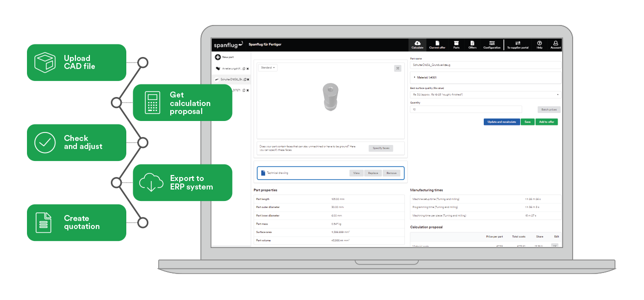Click the Quantity input field
Viewport: 644px width, 300px height.
click(x=466, y=109)
